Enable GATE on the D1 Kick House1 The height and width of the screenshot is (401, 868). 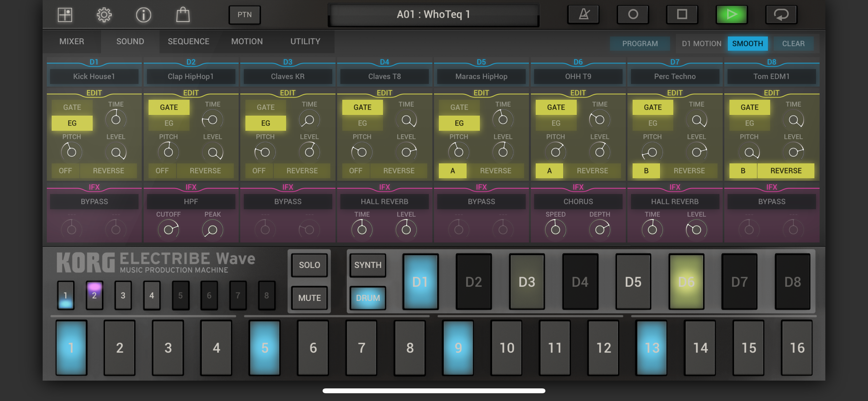click(72, 107)
